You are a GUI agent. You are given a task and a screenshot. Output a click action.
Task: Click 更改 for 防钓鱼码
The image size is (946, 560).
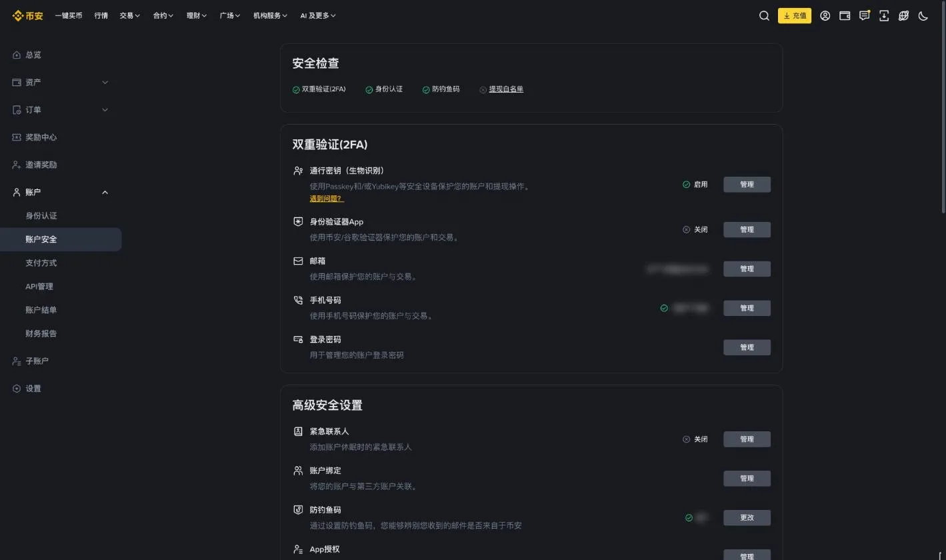(747, 518)
